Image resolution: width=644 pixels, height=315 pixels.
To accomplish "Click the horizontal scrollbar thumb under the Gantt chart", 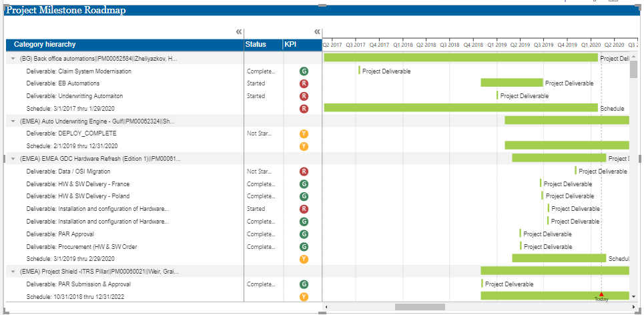I will (x=420, y=307).
